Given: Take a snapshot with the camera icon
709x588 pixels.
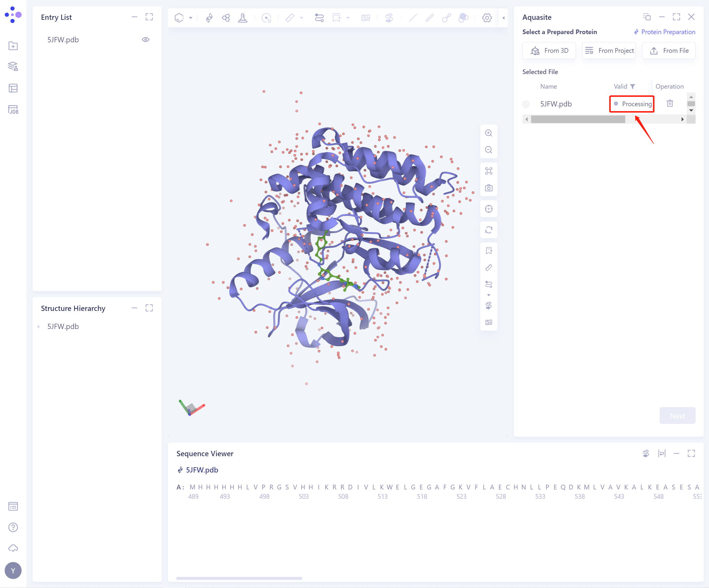Looking at the screenshot, I should 489,188.
